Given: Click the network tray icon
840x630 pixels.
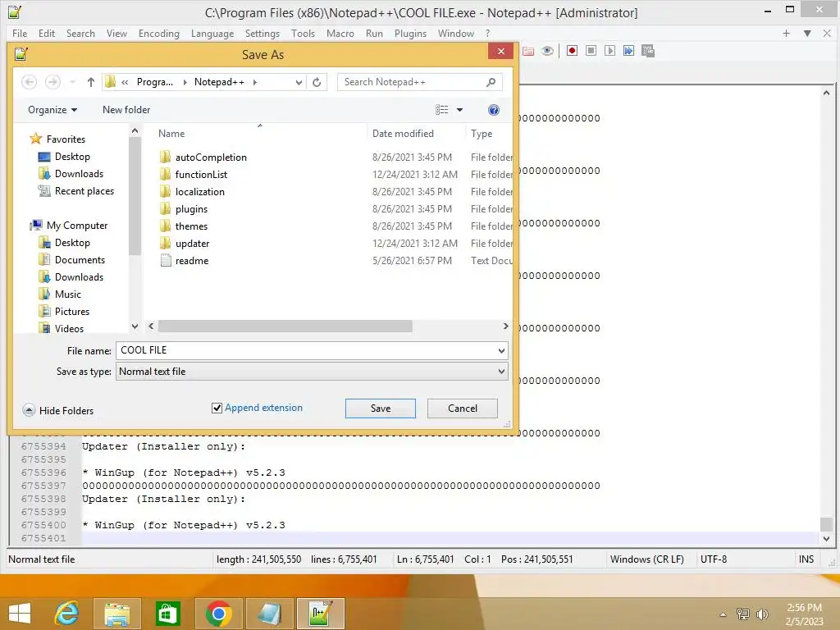Looking at the screenshot, I should 742,614.
